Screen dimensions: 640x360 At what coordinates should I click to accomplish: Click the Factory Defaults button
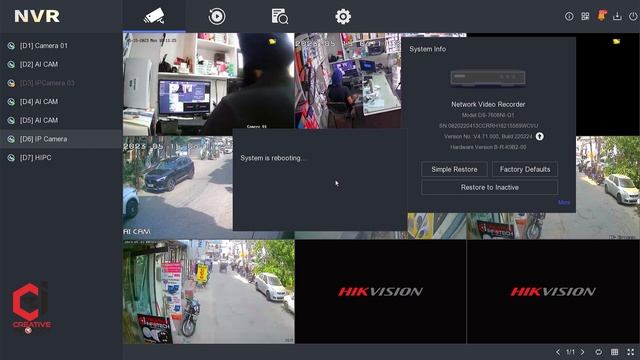coord(525,169)
